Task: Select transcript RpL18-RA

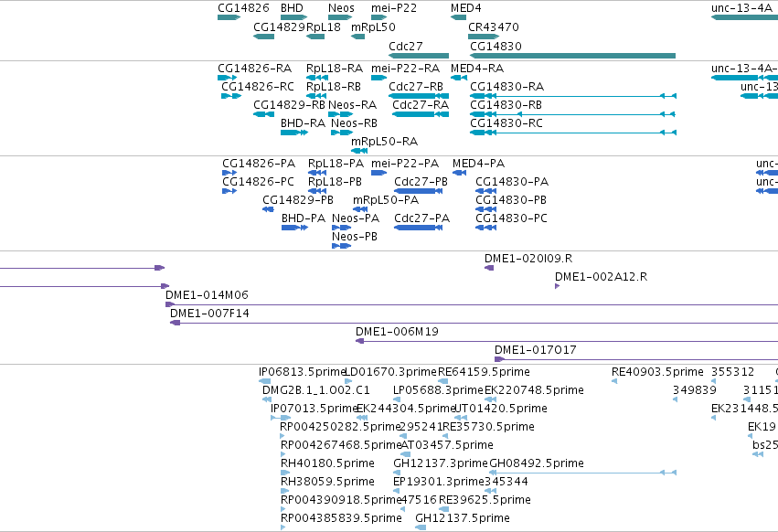Action: pyautogui.click(x=316, y=78)
